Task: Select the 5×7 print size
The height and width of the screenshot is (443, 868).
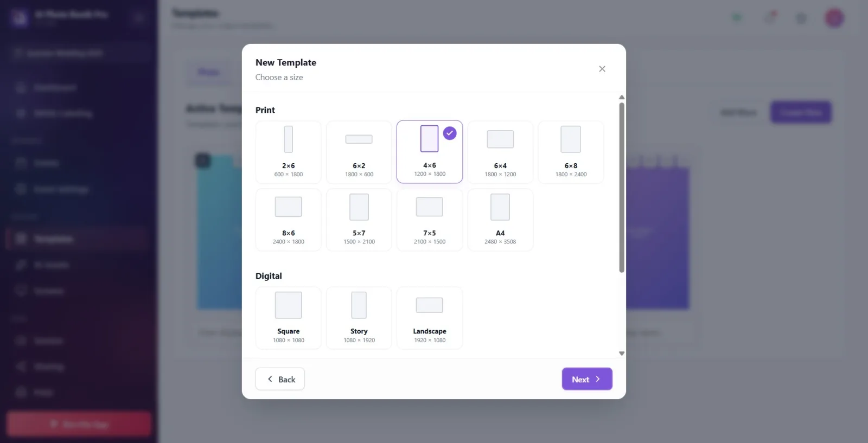Action: pos(359,220)
